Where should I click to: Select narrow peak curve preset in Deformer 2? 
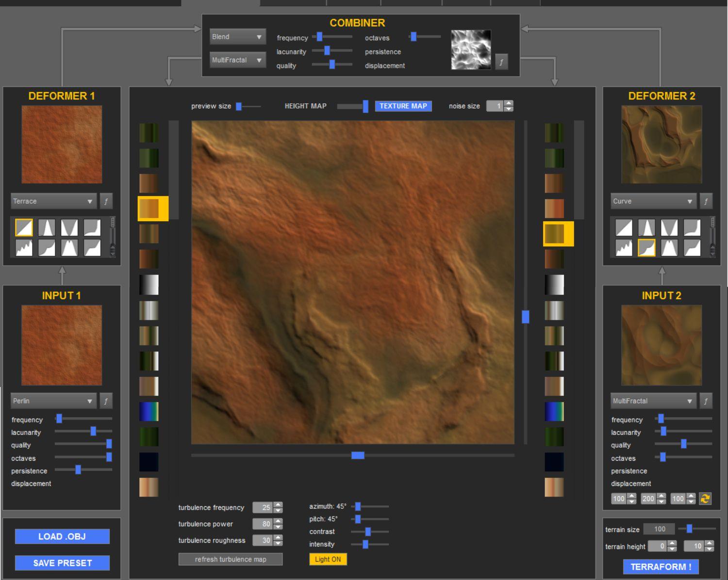[646, 227]
